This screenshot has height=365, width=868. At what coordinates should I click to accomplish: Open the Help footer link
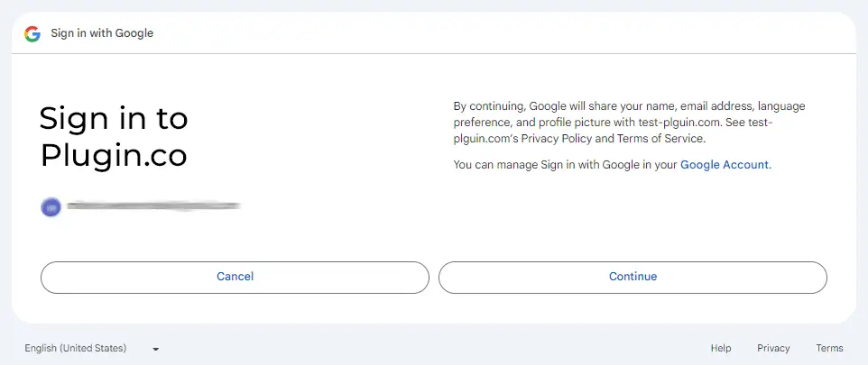[x=720, y=348]
